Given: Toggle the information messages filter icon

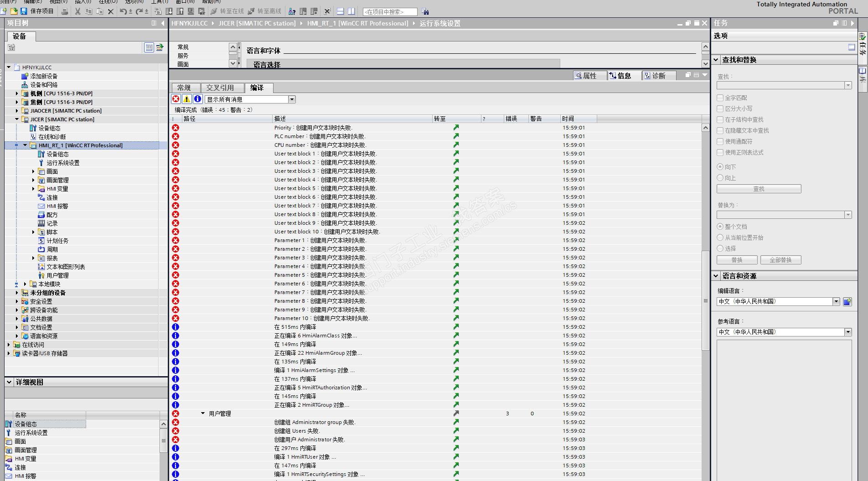Looking at the screenshot, I should pos(198,99).
